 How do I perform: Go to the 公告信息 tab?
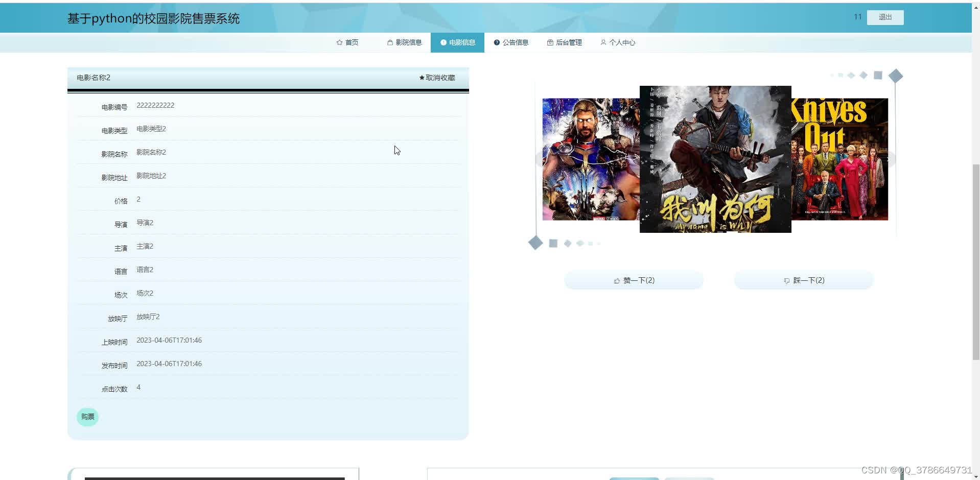point(511,42)
